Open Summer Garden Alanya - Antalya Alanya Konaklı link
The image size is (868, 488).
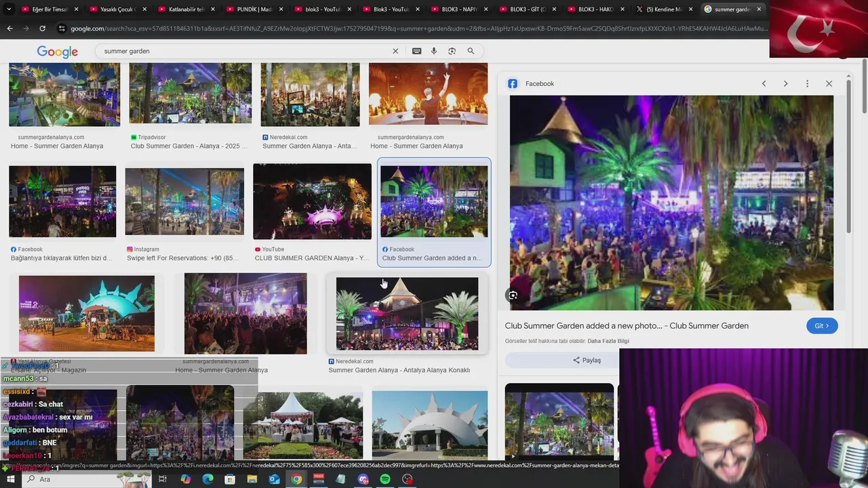click(x=399, y=370)
